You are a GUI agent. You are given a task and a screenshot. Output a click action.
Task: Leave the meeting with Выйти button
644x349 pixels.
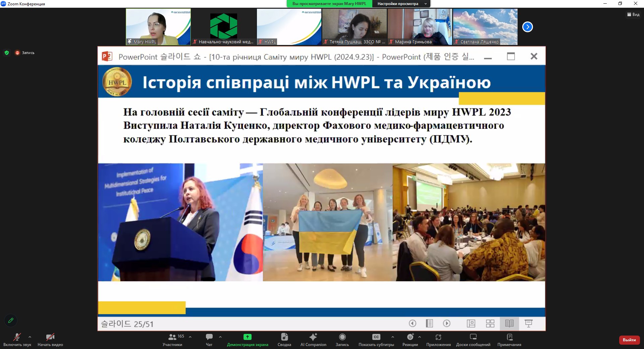tap(629, 340)
